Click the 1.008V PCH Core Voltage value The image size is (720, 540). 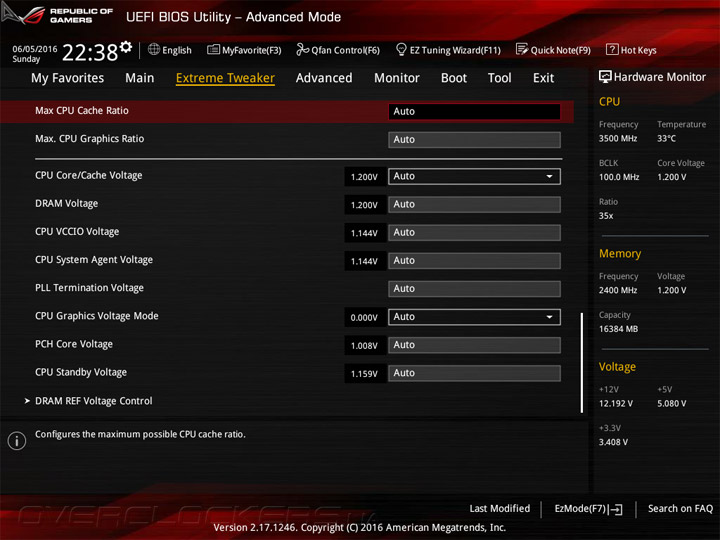(364, 345)
